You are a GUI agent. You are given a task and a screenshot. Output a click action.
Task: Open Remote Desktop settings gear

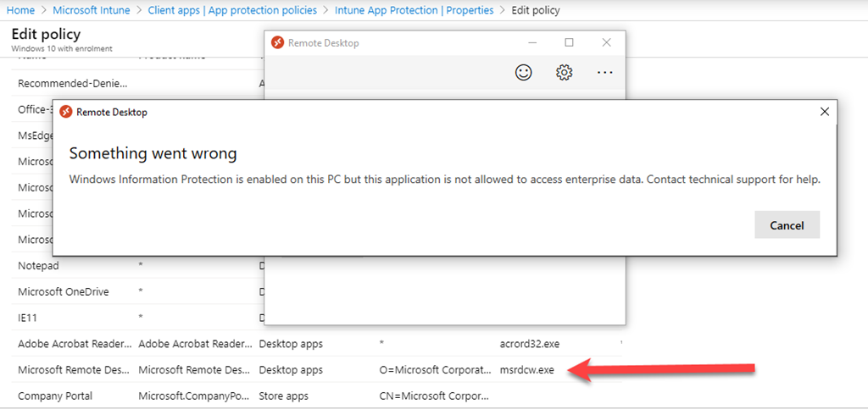click(x=564, y=73)
